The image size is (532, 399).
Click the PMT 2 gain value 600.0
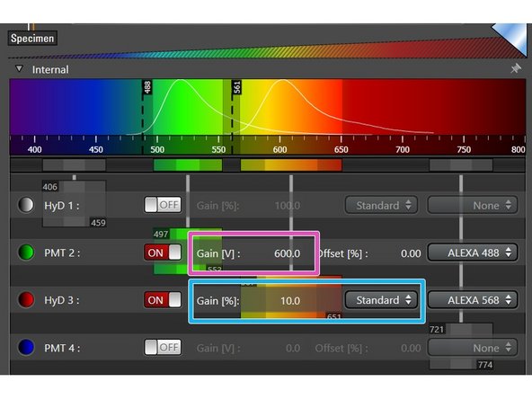287,253
